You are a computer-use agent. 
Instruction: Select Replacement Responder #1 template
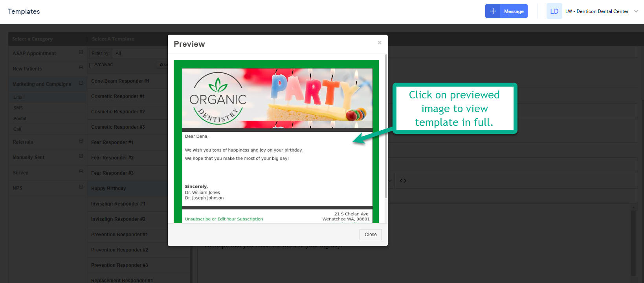122,280
